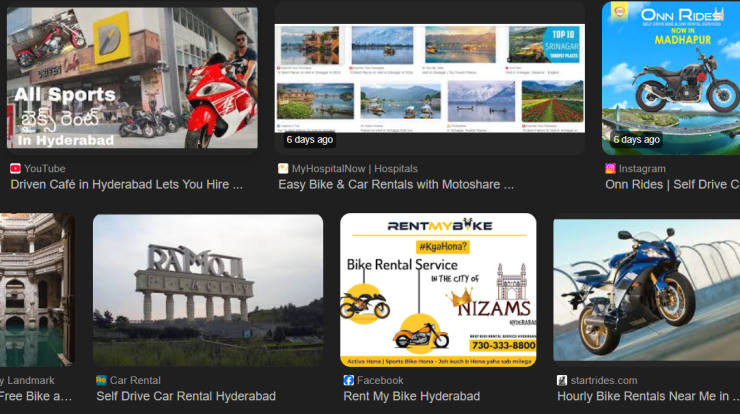This screenshot has width=740, height=414.
Task: Open 'Easy Bike & Car Rentals with Motoshare' title
Action: tap(396, 185)
